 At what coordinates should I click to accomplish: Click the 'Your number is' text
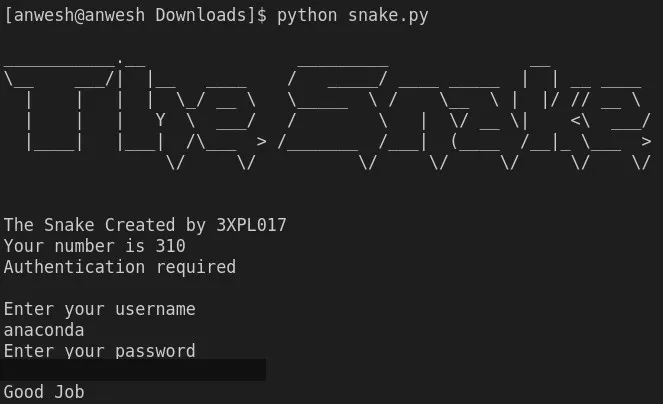73,246
